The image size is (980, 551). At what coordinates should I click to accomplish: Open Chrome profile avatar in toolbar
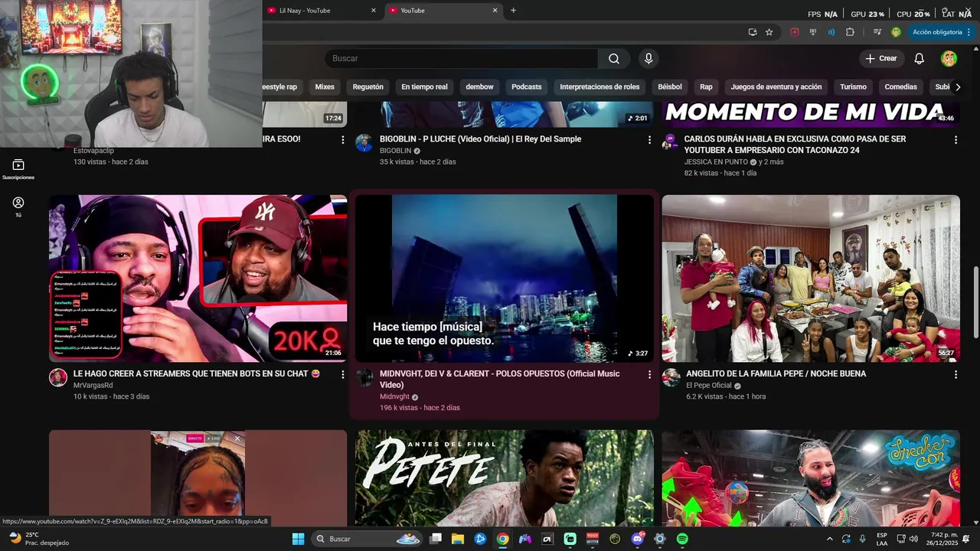896,32
